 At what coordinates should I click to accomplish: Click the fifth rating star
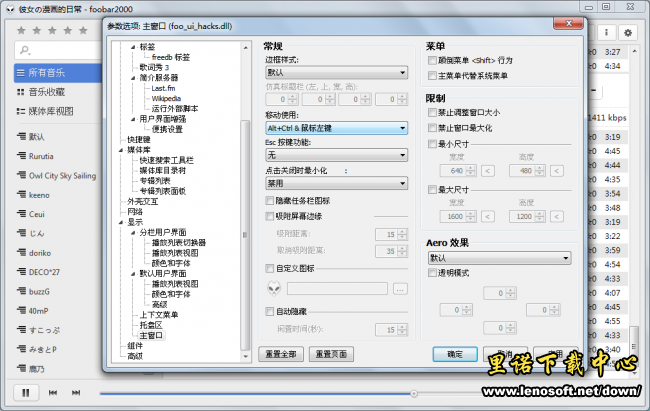point(83,30)
